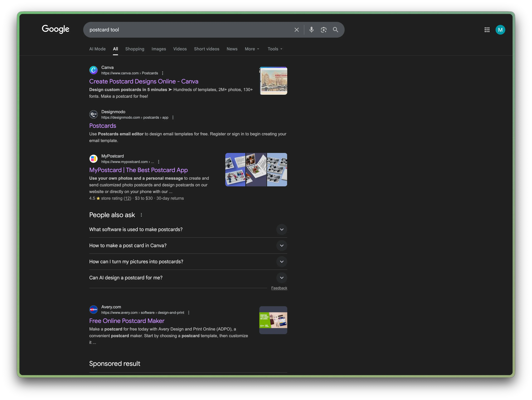
Task: Click the microphone icon for voice search
Action: (x=311, y=30)
